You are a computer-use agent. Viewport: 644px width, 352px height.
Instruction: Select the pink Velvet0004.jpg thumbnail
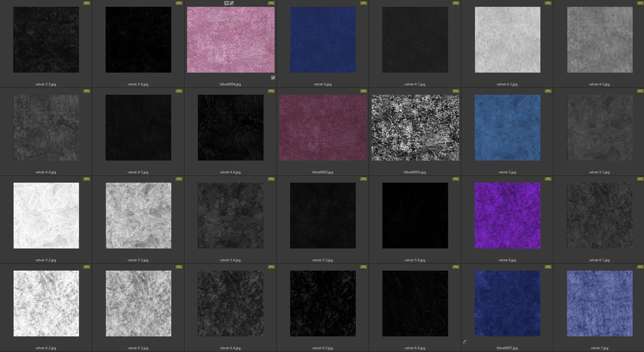click(x=231, y=40)
